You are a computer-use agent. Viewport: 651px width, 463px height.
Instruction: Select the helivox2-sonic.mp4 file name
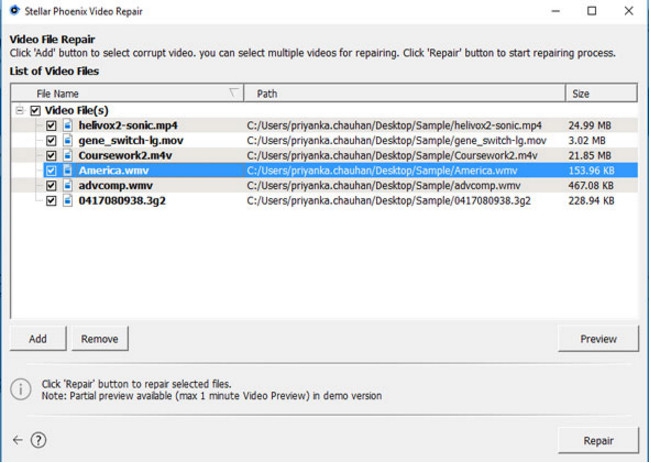pos(128,125)
